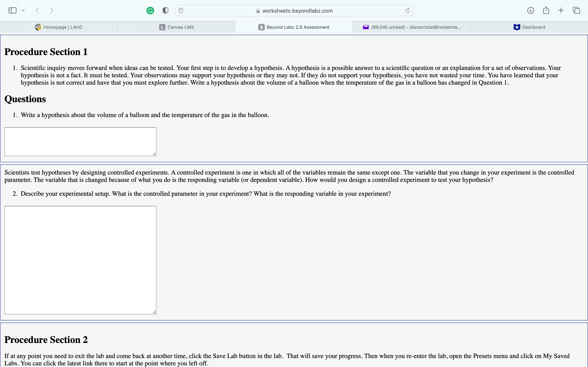This screenshot has height=367, width=588.
Task: Open the Downloads indicator in the toolbar
Action: tap(531, 10)
